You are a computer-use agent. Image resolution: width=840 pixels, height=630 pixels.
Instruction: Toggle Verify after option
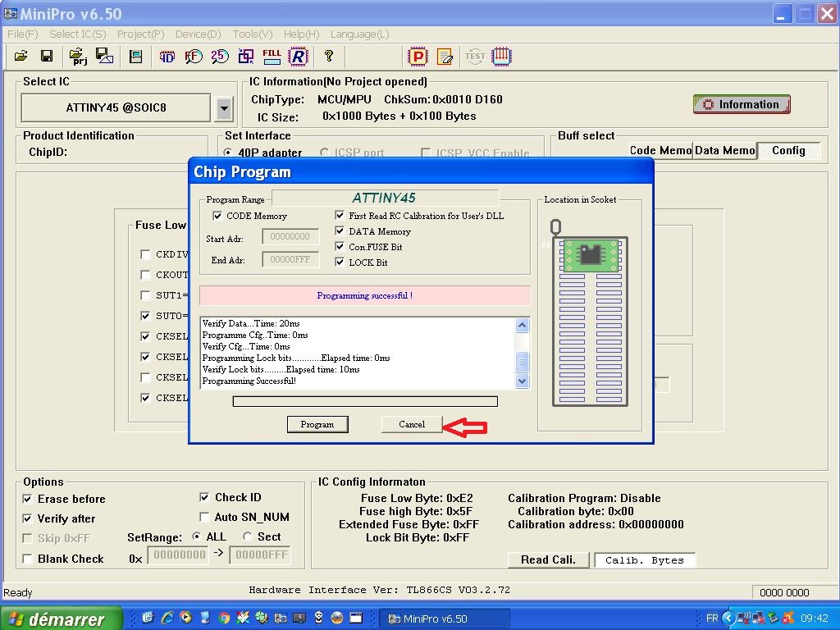tap(27, 518)
